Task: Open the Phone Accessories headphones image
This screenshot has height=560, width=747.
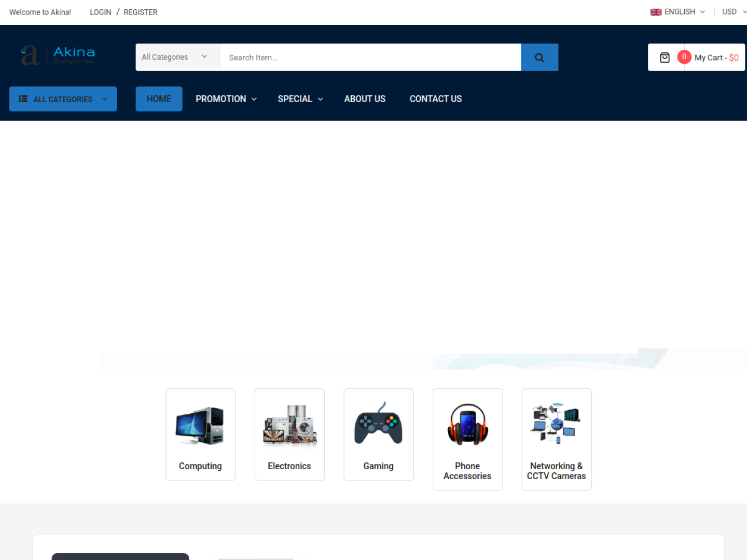Action: coord(467,424)
